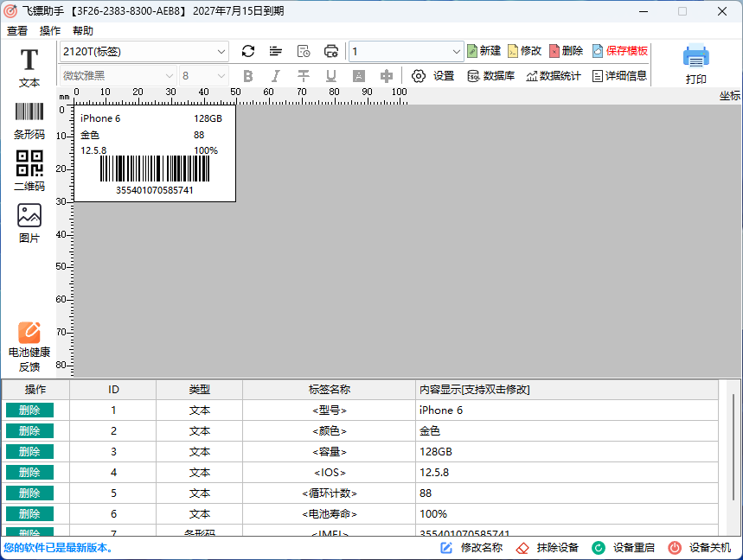Open the Database (数据库)

[x=491, y=76]
